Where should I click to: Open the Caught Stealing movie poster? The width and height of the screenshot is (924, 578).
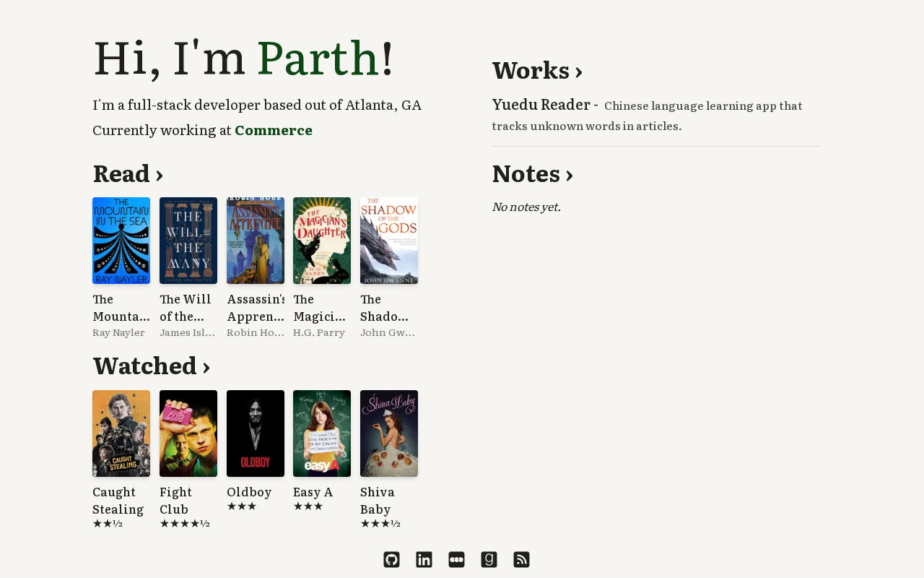pos(121,433)
